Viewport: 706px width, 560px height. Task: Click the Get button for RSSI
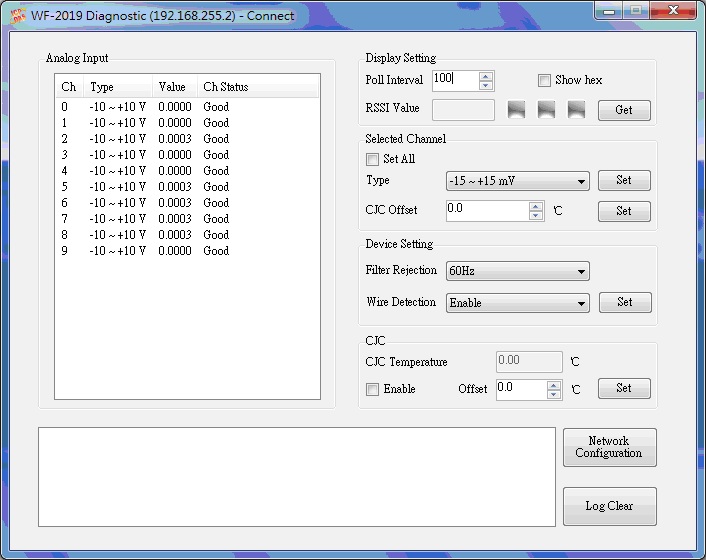point(624,110)
